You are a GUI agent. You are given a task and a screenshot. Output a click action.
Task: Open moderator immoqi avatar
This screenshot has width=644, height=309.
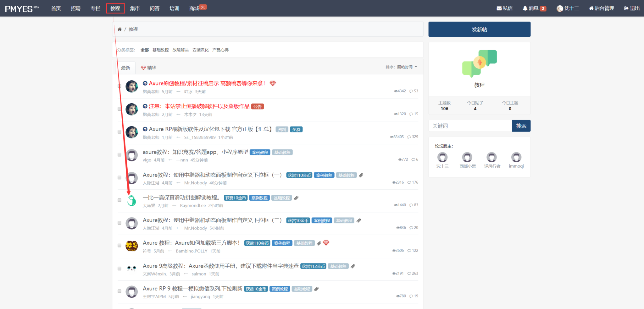click(x=516, y=157)
